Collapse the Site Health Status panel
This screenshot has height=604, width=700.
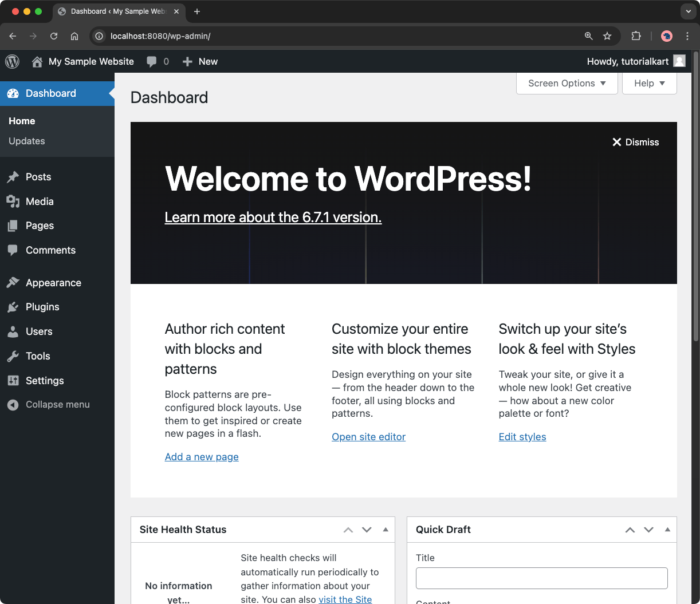tap(386, 530)
